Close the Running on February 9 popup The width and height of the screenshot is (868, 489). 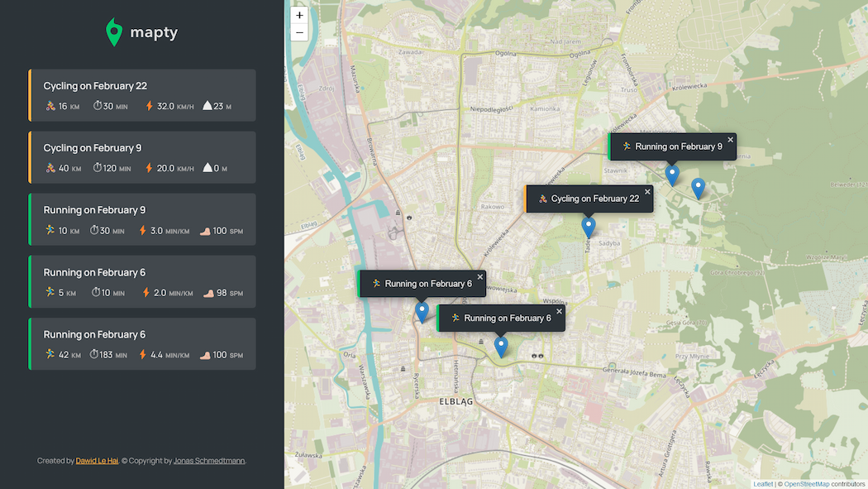(730, 140)
